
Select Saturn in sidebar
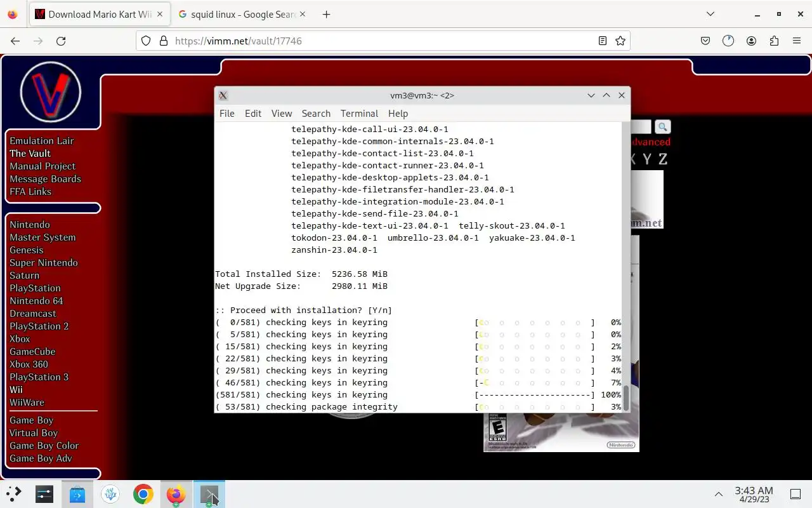point(25,276)
